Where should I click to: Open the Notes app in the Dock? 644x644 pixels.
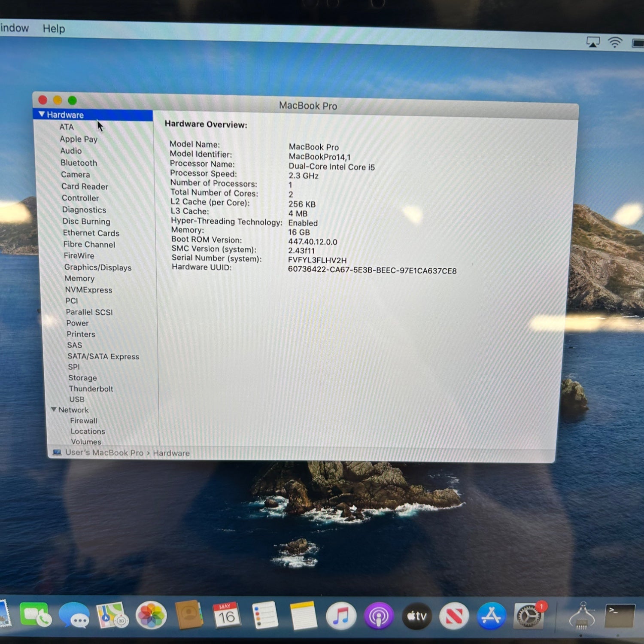[303, 615]
